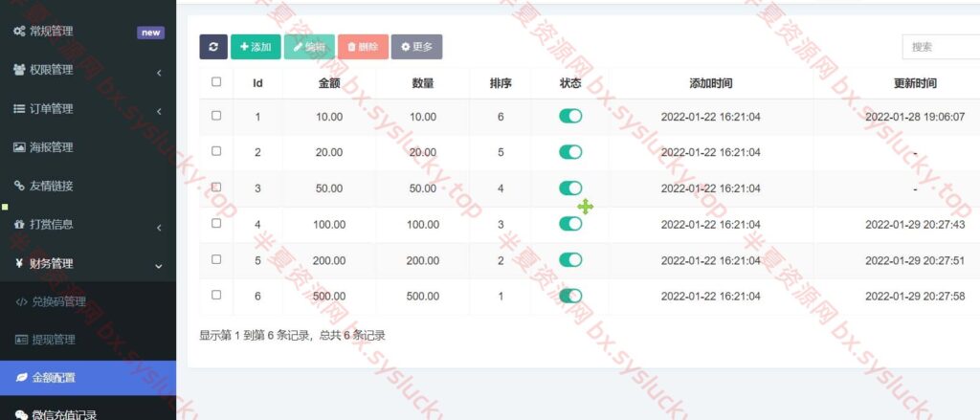Image resolution: width=980 pixels, height=420 pixels.
Task: Open 订单管理 in the sidebar
Action: click(x=87, y=109)
